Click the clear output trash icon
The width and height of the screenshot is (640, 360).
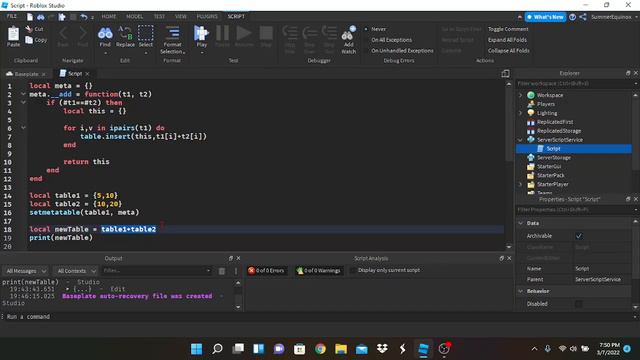(222, 271)
